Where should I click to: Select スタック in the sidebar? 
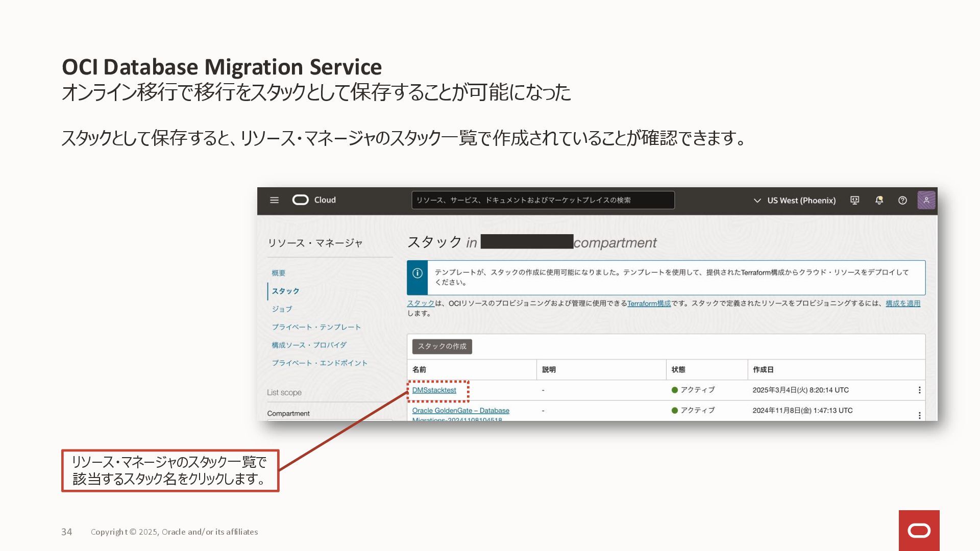(x=285, y=291)
